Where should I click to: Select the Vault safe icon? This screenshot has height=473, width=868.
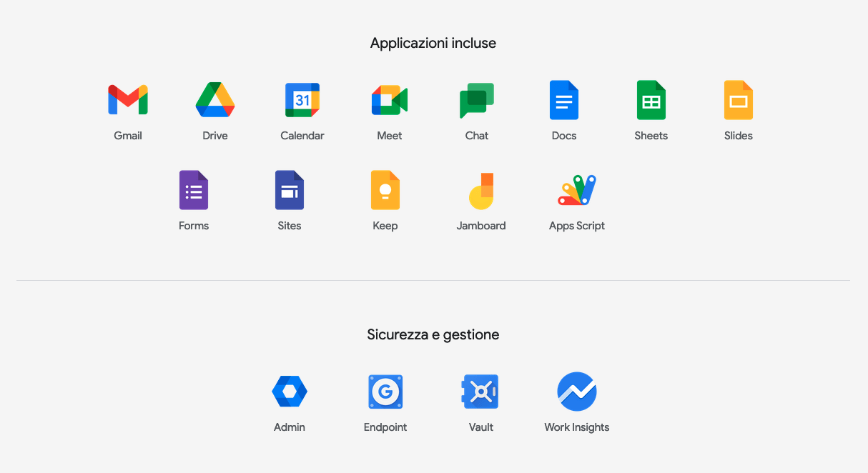[481, 392]
